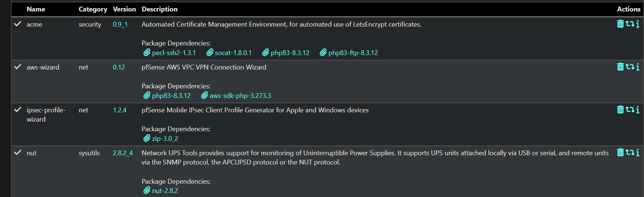Open aws-wizard version 0.12 link

(119, 67)
